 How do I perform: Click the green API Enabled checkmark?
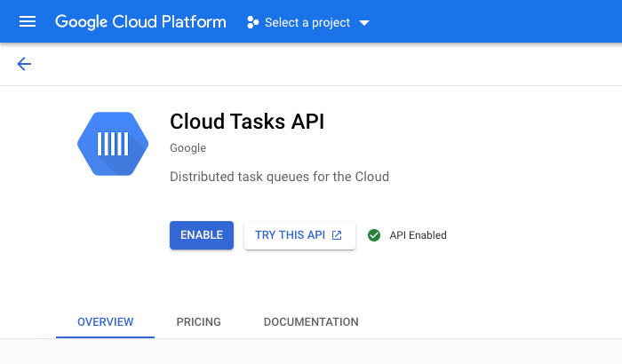pyautogui.click(x=374, y=235)
